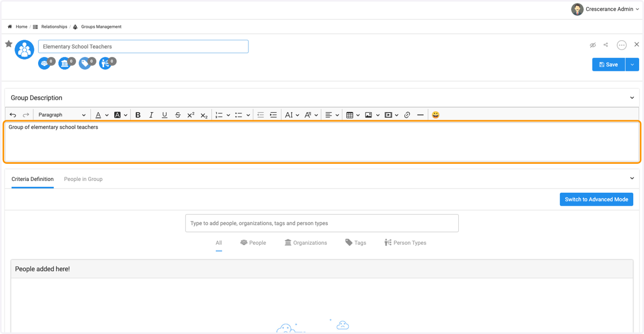Open the font color dropdown arrow
This screenshot has height=334, width=644.
point(107,115)
